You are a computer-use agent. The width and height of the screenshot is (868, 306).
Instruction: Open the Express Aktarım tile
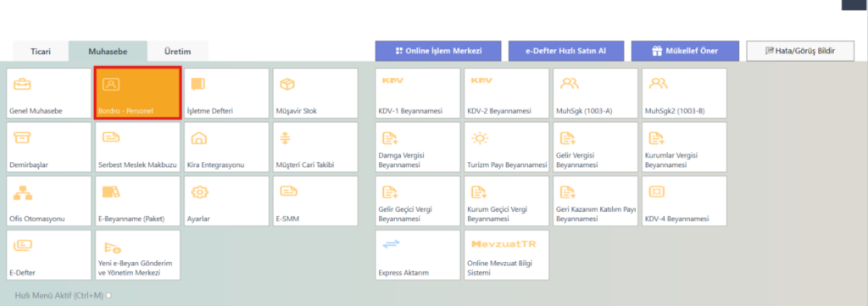pyautogui.click(x=418, y=255)
